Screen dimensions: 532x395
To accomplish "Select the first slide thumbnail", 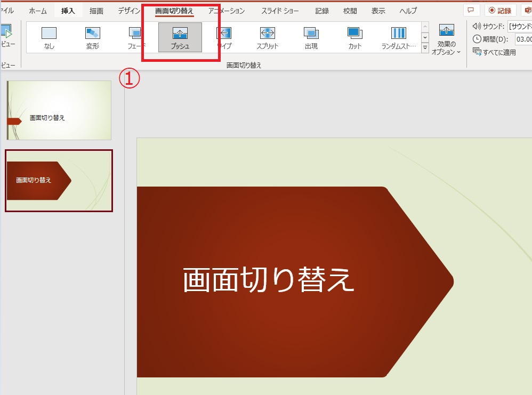I will coord(59,110).
